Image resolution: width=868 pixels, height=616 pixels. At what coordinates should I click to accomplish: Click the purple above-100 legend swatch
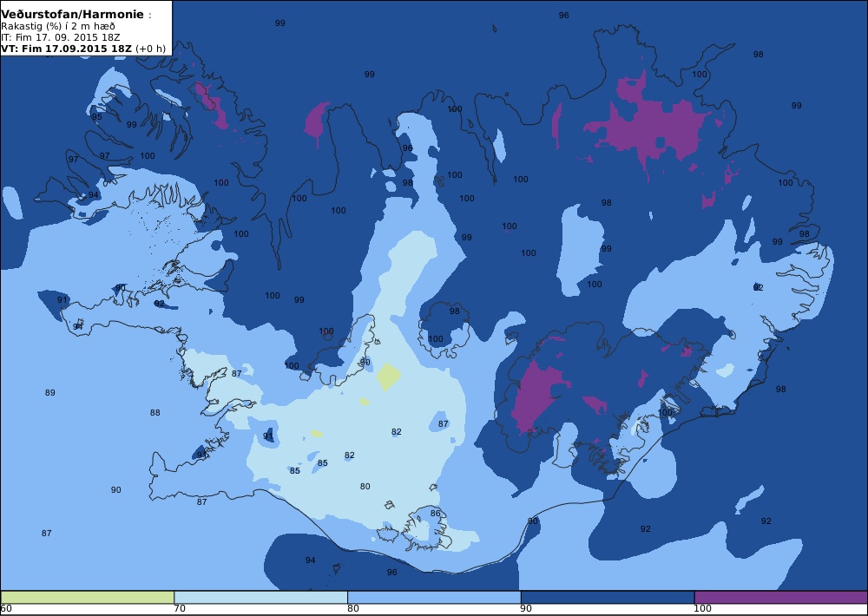781,597
